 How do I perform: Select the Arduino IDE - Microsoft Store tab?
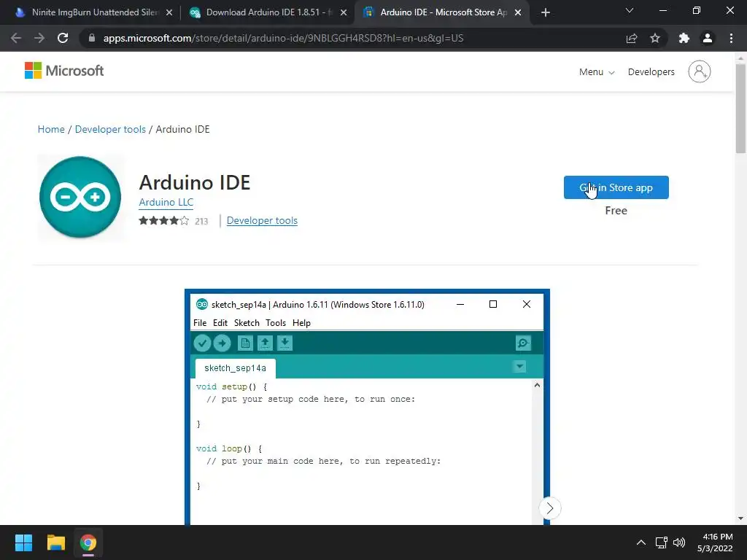click(441, 12)
